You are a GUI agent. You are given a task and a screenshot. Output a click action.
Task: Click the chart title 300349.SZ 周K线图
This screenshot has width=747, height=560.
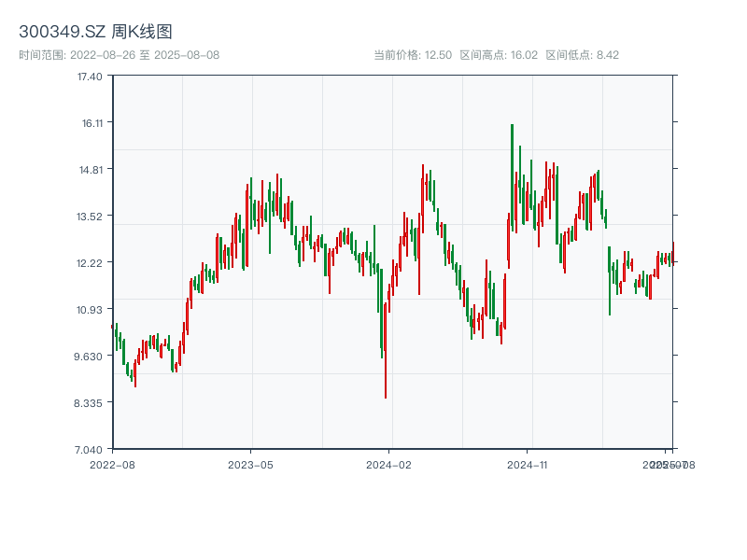pos(95,32)
